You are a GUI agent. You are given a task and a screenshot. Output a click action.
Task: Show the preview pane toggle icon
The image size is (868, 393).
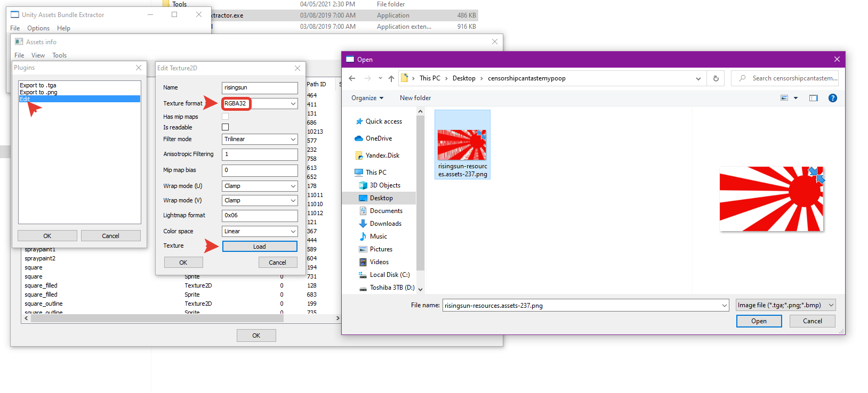[814, 98]
